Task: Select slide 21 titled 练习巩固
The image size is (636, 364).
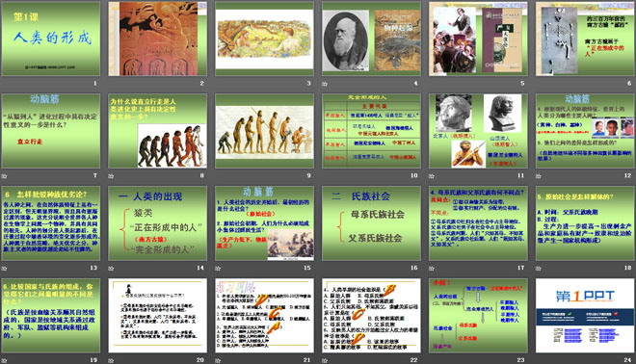Action: click(x=264, y=315)
